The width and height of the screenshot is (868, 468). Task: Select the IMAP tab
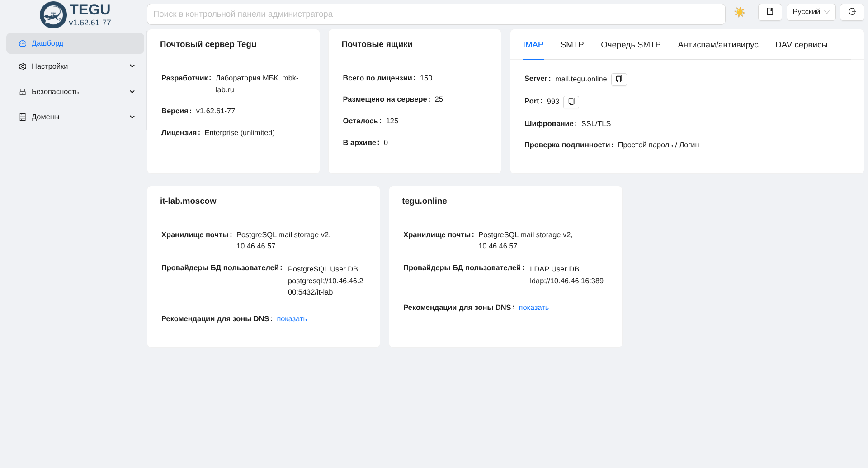coord(533,45)
